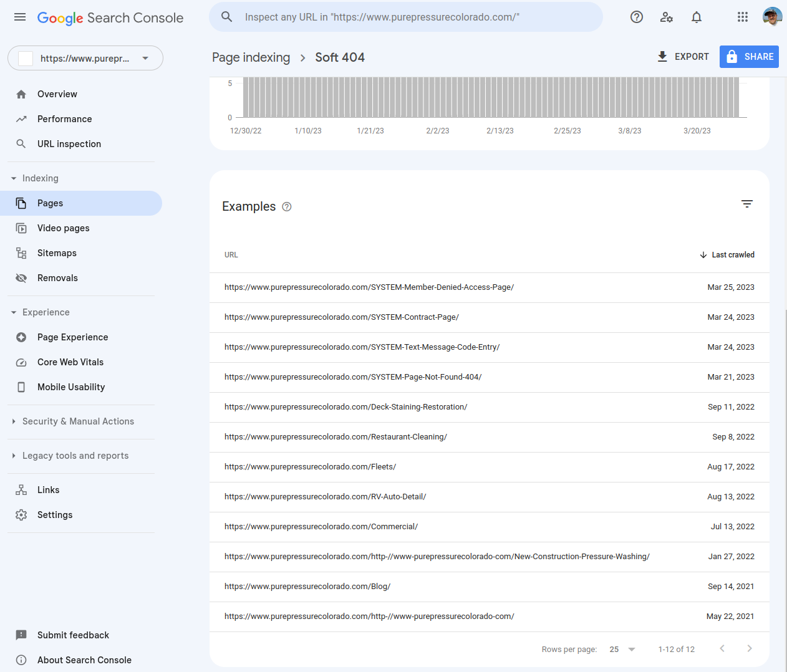The height and width of the screenshot is (672, 787).
Task: Select the SYSTEM-Contract-Page URL row
Action: tap(490, 318)
